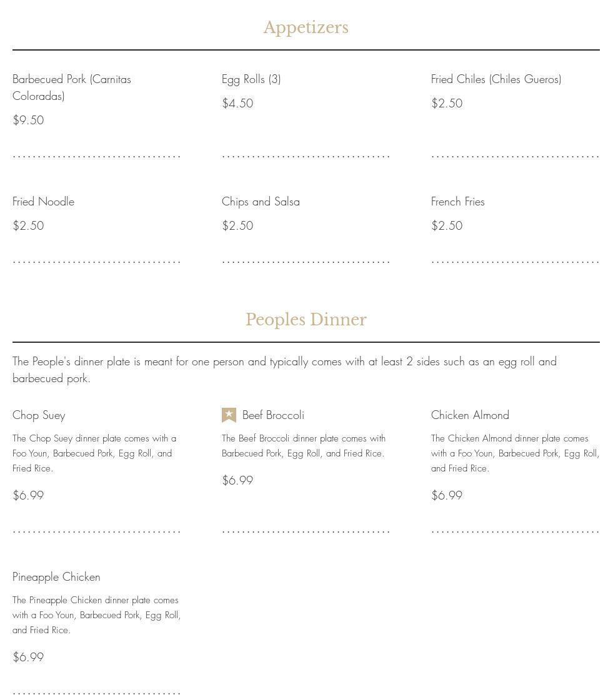Screen dimensions: 603x700
Task: Open the Chop Suey dinner plate
Action: (x=39, y=415)
